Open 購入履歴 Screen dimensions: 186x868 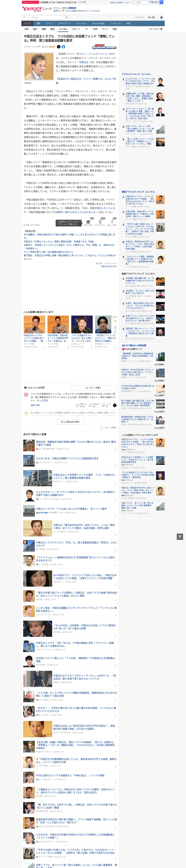click(152, 17)
